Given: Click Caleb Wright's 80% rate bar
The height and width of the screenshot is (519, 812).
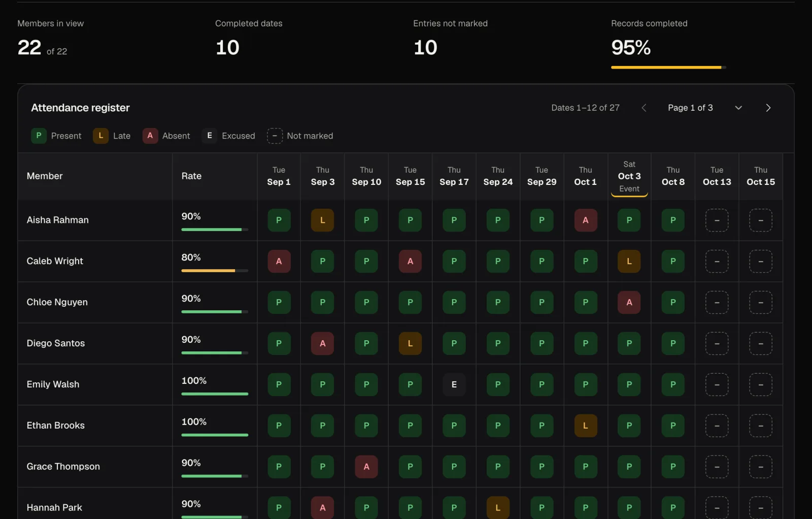Looking at the screenshot, I should 215,271.
